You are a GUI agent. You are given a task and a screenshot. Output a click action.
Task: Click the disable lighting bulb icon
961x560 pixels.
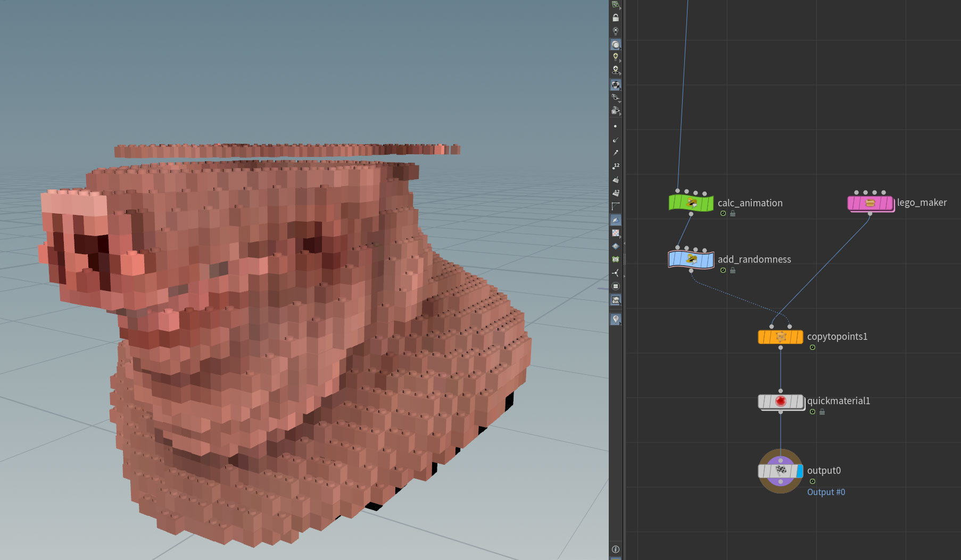pyautogui.click(x=616, y=31)
